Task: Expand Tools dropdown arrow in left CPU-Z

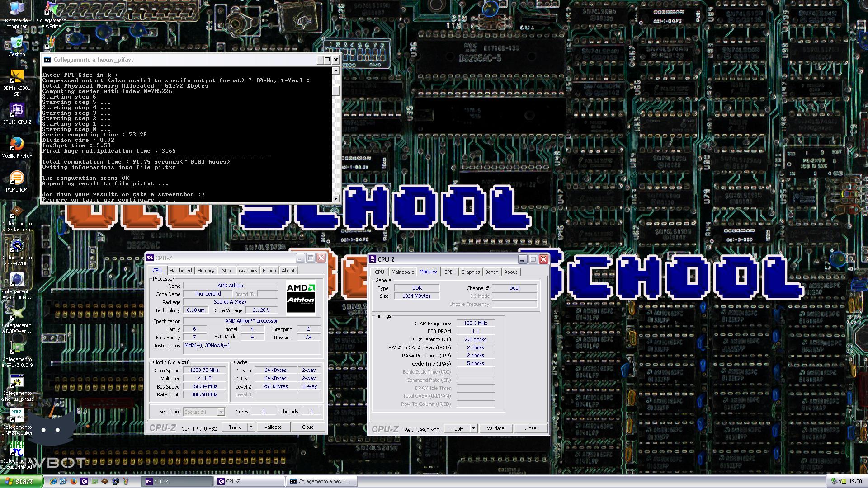Action: (251, 427)
